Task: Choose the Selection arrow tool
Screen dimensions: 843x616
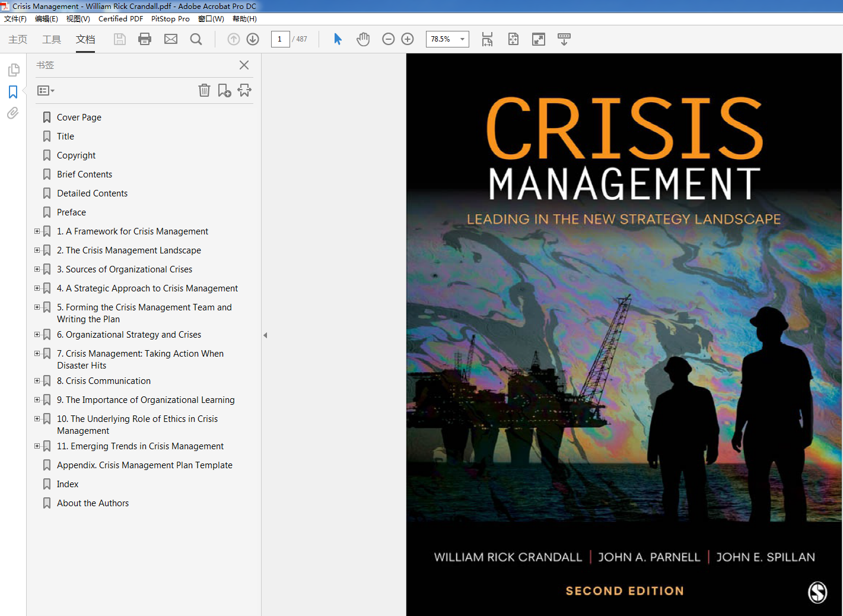Action: [338, 39]
